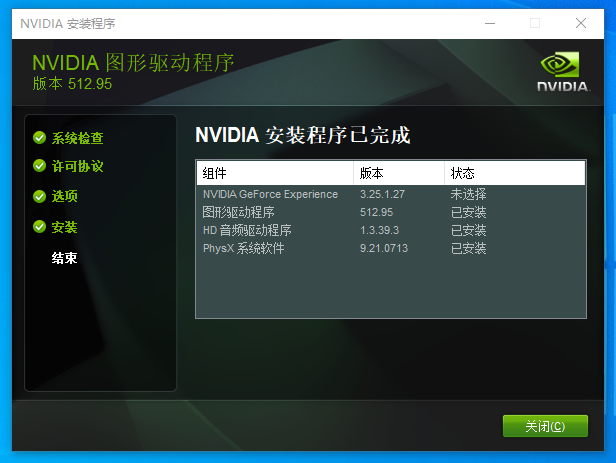Click the NVIDIA logo icon
The height and width of the screenshot is (463, 616).
click(563, 72)
